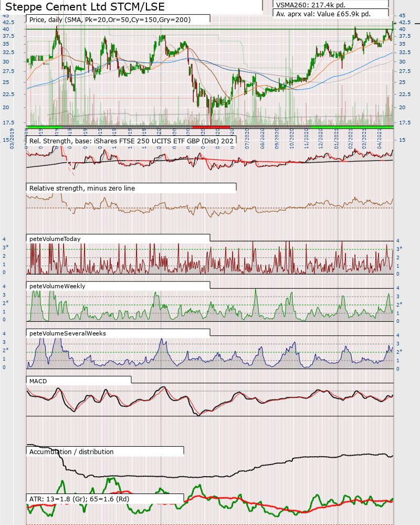420x525 pixels.
Task: Click the 01/2021 date on the time axis
Action: (x=336, y=139)
